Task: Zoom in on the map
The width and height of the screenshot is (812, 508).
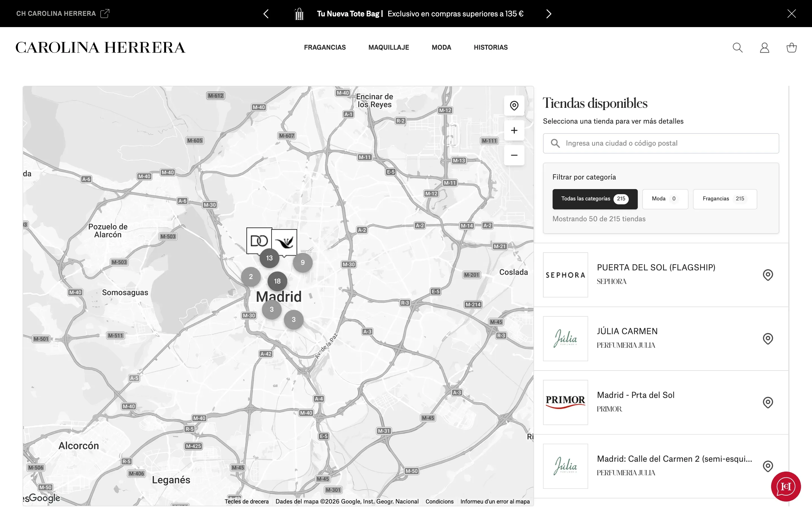Action: [514, 130]
